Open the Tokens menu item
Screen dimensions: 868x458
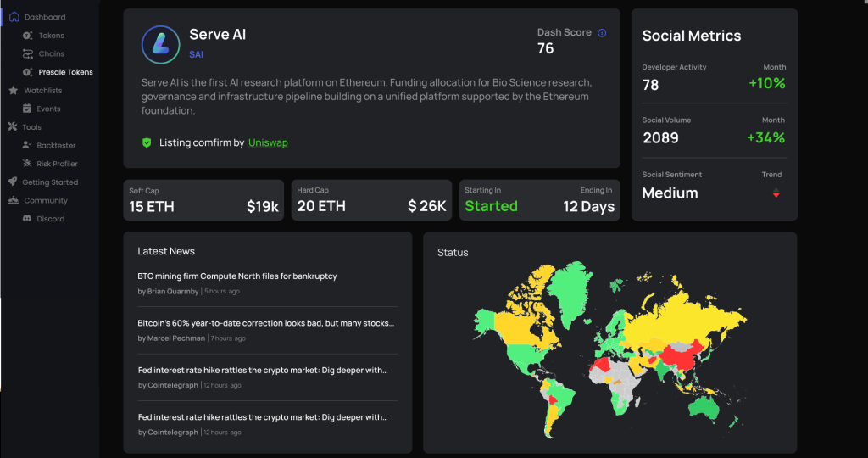click(x=52, y=36)
